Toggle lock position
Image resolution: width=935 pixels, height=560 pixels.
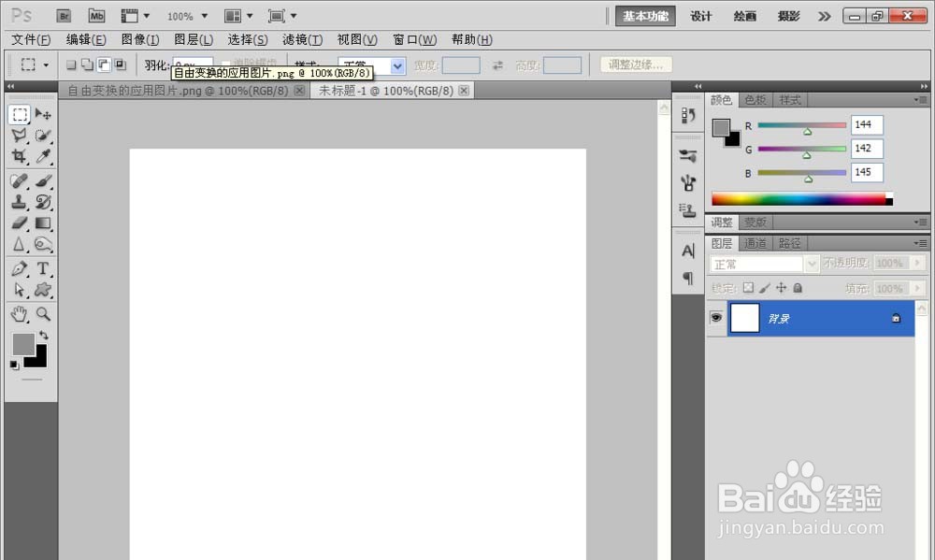[x=781, y=288]
